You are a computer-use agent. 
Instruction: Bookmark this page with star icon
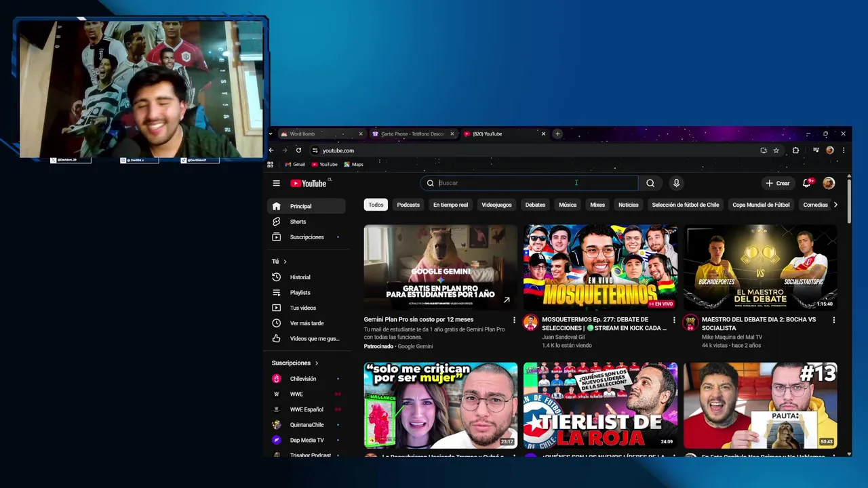[x=776, y=150]
